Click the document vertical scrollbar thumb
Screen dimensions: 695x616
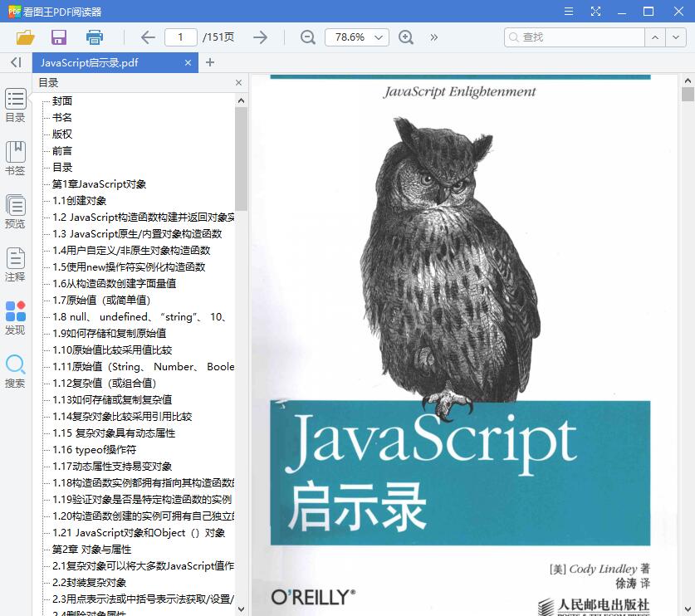point(688,95)
